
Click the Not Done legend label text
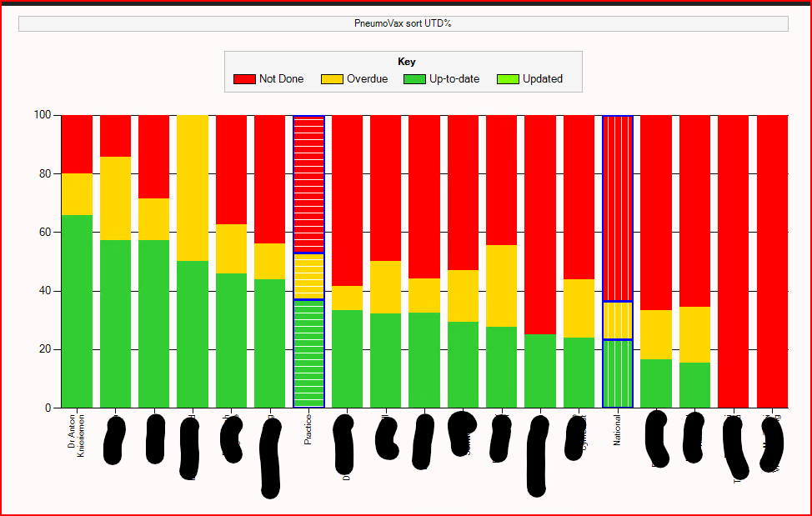[281, 79]
